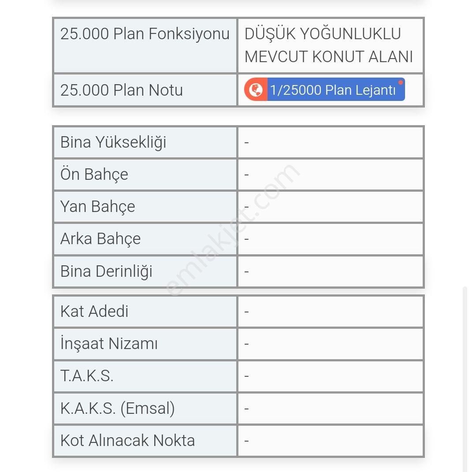
Task: Click the Kat Adedi value cell
Action: point(330,312)
